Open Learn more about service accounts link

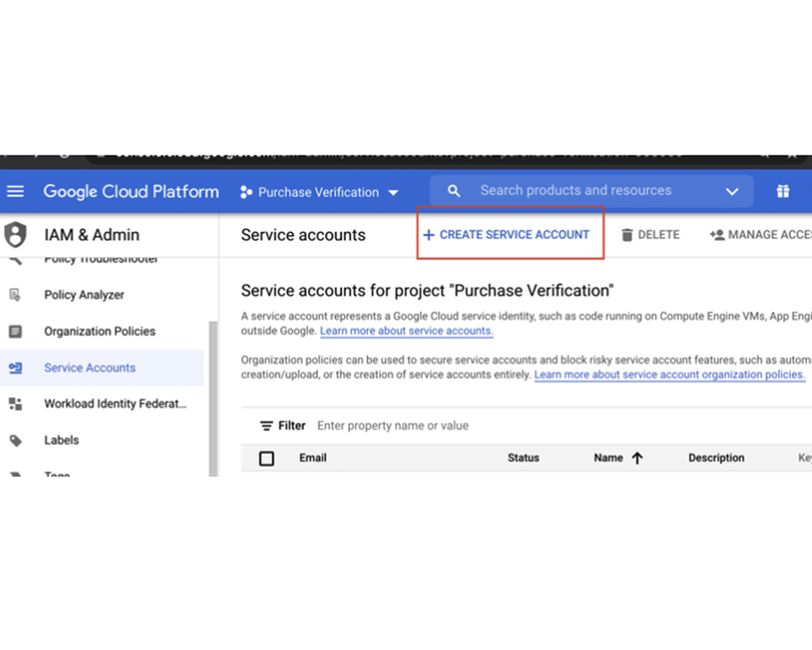point(407,331)
